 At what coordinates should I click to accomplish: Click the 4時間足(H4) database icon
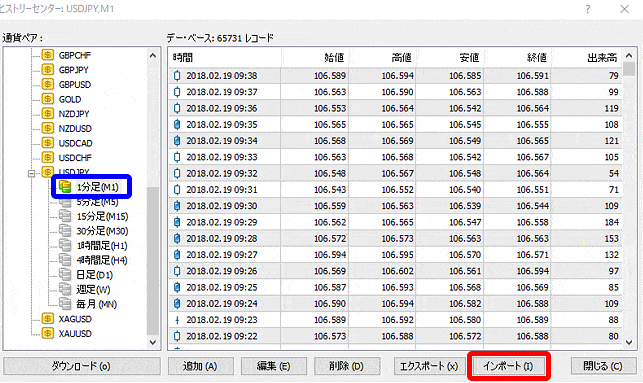coord(65,260)
